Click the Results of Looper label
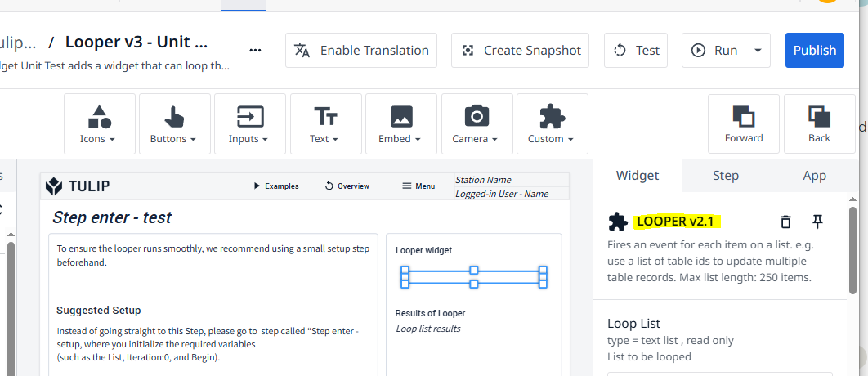Image resolution: width=868 pixels, height=376 pixels. [x=430, y=313]
